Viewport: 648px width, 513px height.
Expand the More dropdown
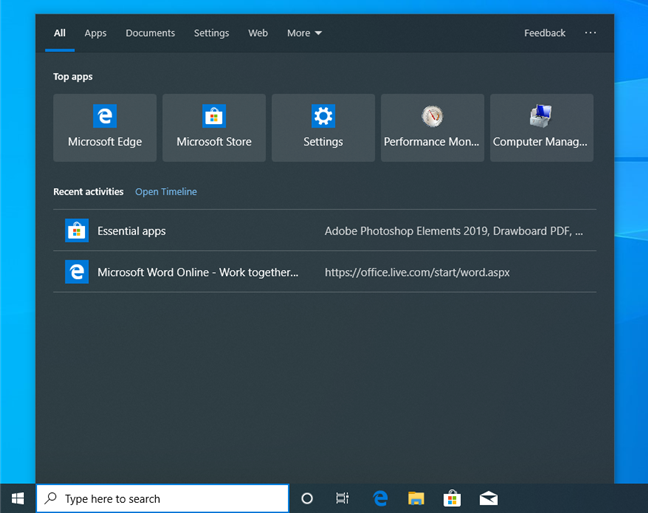click(x=304, y=33)
